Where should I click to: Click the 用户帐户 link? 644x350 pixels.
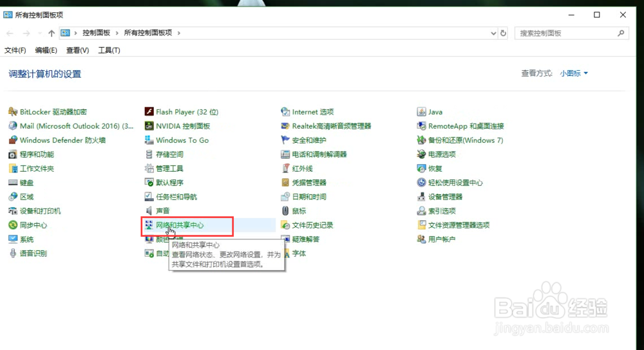coord(442,239)
